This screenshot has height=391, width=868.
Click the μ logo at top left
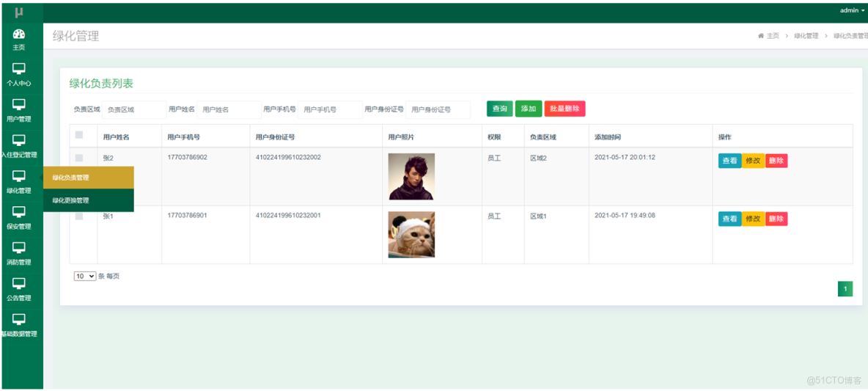(x=19, y=12)
